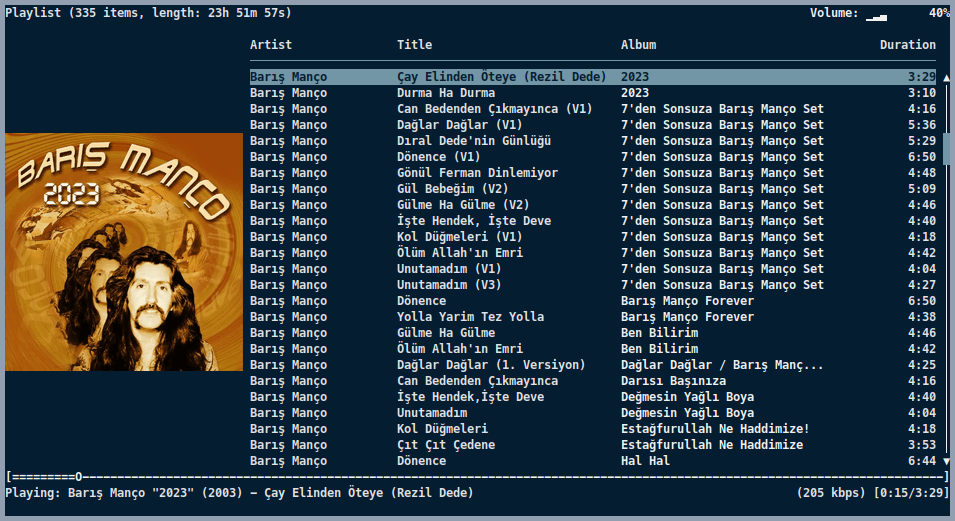Pick the track Çıt Çıt Çedene
955x521 pixels.
(x=445, y=445)
